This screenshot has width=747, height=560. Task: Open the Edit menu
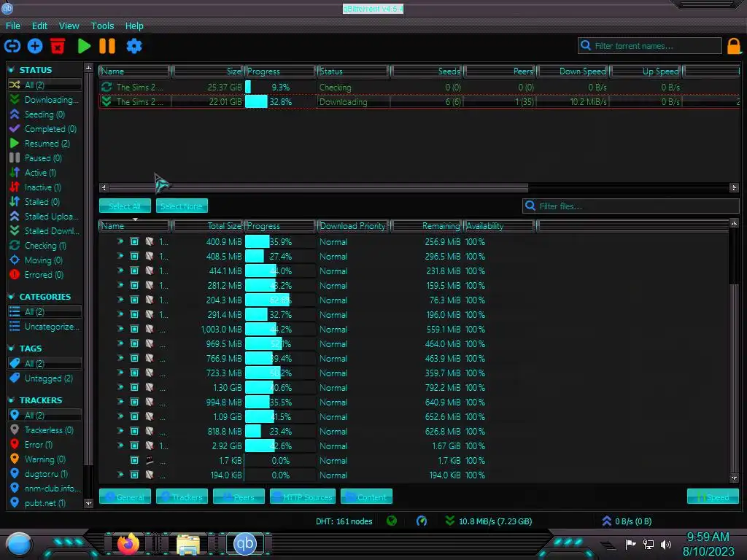(x=39, y=26)
